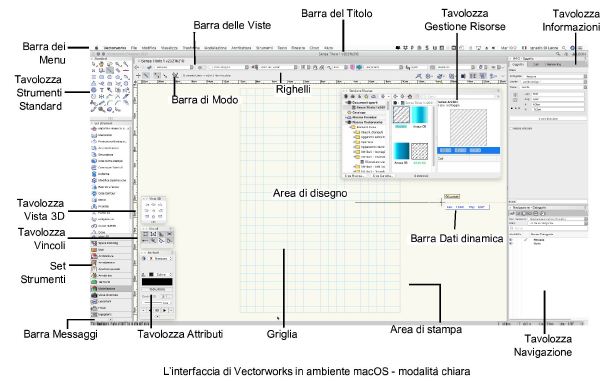Screen dimensions: 605x383
Task: Click the Pan hand tool icon
Action: pos(102,64)
